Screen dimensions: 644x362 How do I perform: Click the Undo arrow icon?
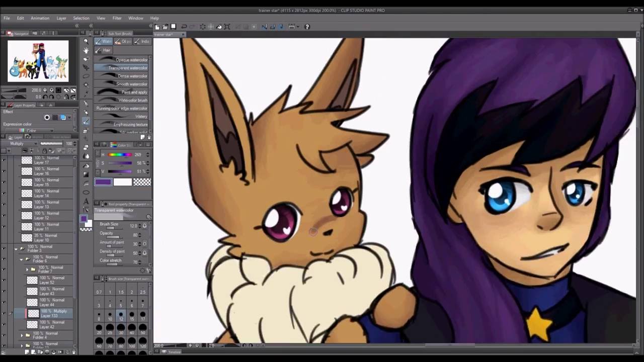point(184,27)
